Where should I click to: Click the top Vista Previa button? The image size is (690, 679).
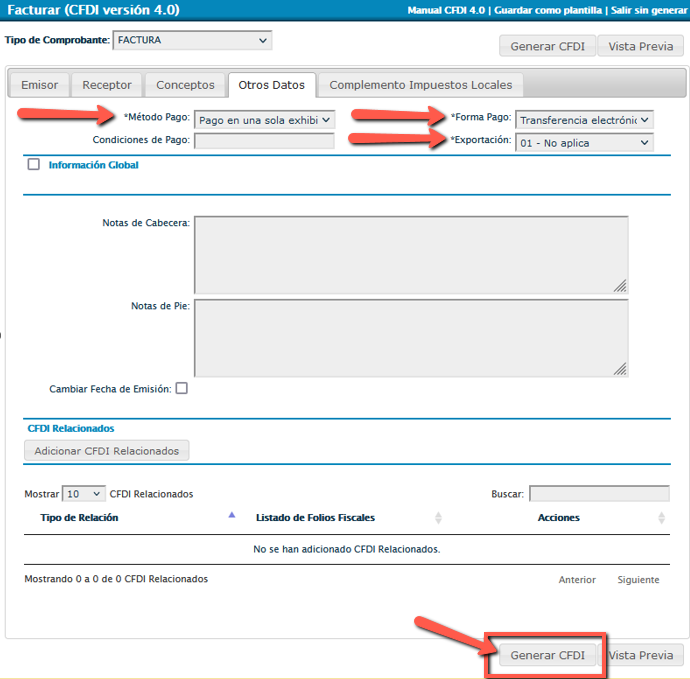tap(641, 46)
